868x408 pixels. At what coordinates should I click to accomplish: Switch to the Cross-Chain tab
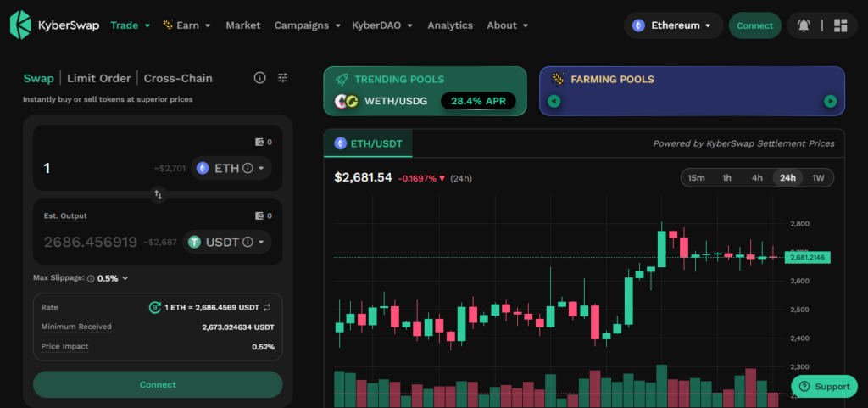click(x=178, y=78)
